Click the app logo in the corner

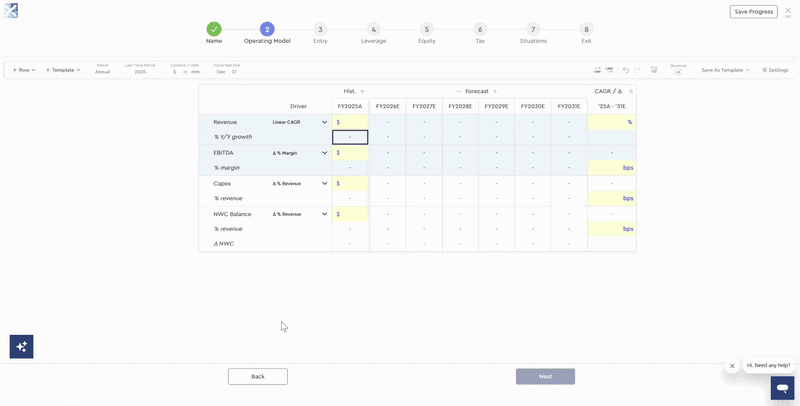tap(10, 10)
